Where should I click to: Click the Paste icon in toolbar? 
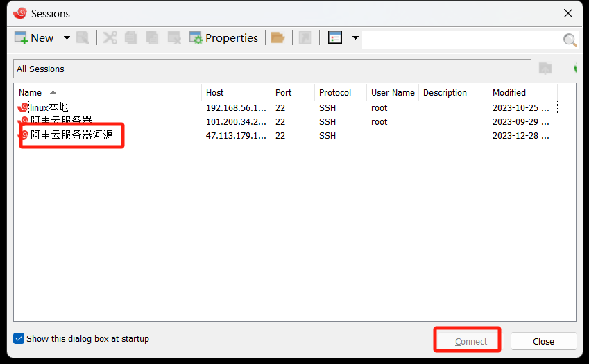(152, 38)
